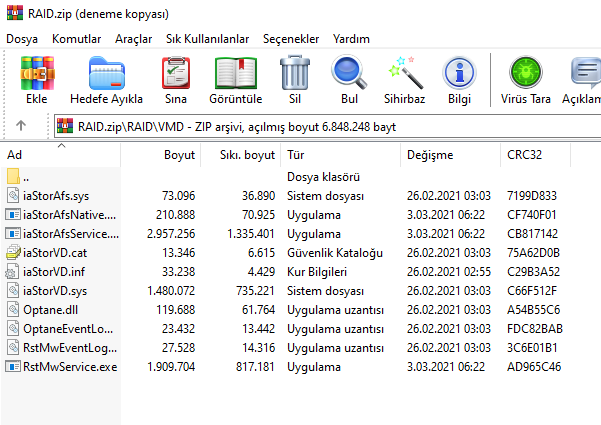601x425 pixels.
Task: Go up one folder with arrow
Action: point(21,125)
